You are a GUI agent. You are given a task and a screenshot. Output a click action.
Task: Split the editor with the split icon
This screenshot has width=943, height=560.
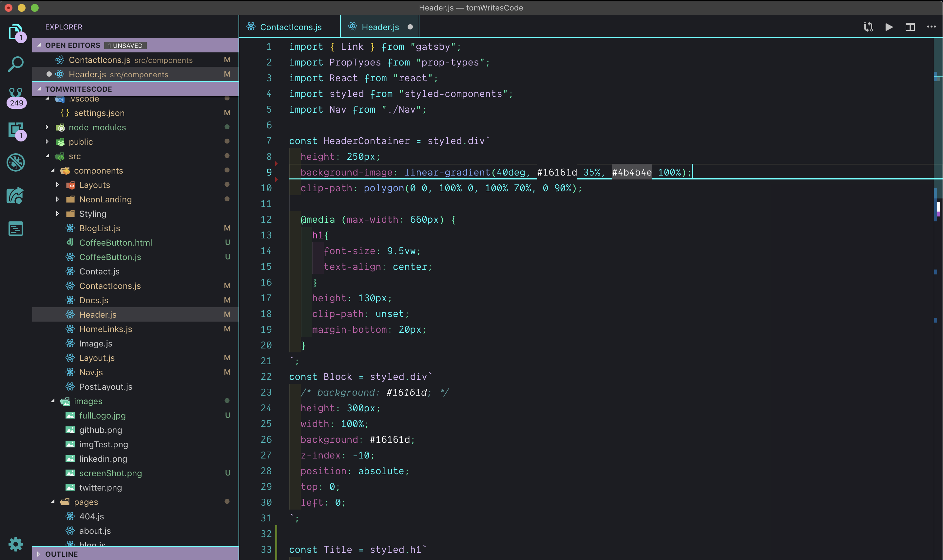[910, 27]
